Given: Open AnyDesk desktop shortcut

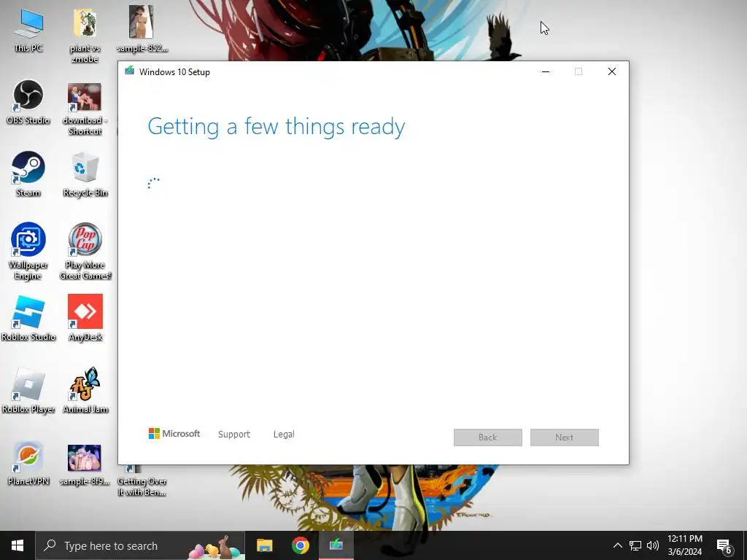Looking at the screenshot, I should point(85,318).
